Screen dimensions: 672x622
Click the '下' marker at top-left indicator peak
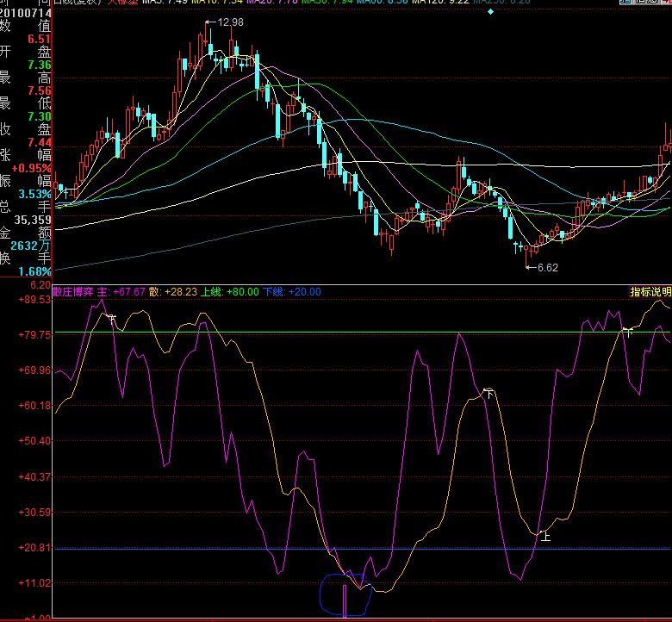pyautogui.click(x=110, y=317)
